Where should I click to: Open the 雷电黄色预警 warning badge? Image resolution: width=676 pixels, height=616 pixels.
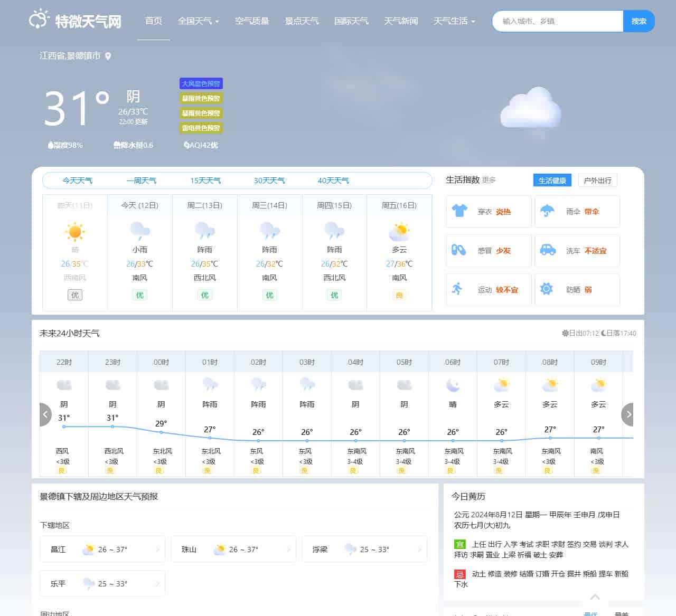[201, 128]
